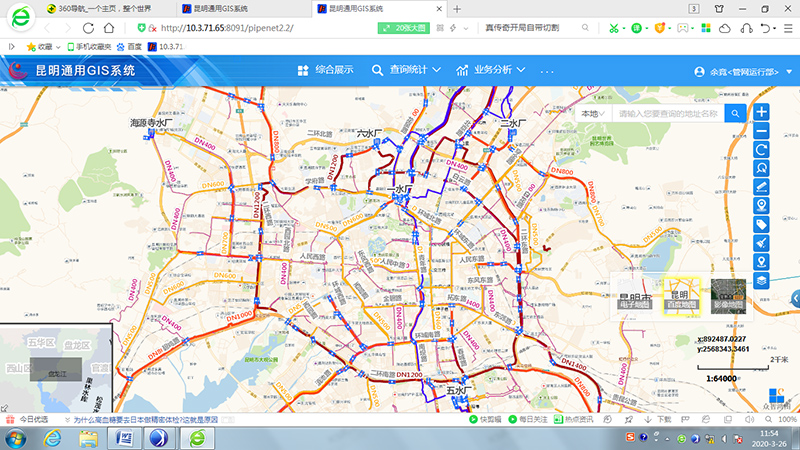
Task: Open the 手机收藏夹 bookmark
Action: (x=89, y=47)
